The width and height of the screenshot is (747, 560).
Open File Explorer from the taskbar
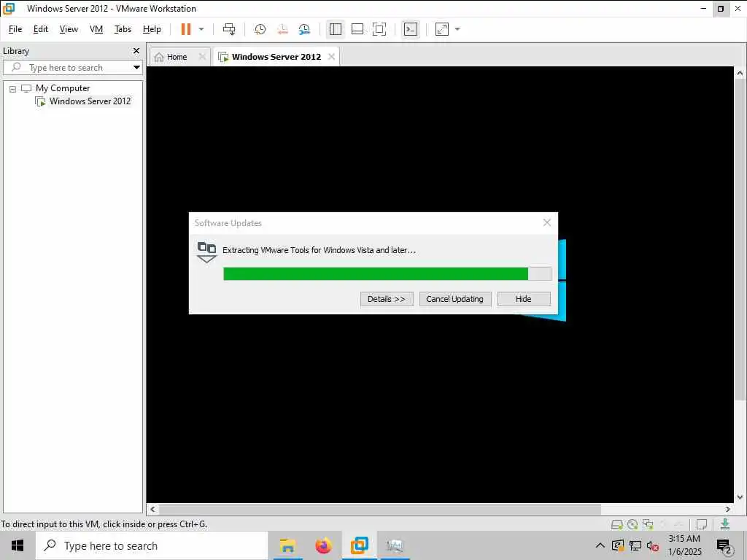pyautogui.click(x=287, y=545)
